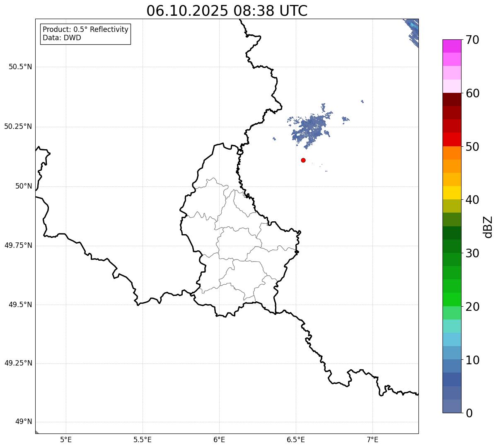Viewport: 498px width, 448px height.
Task: Click the dark maroon swatch below 60
Action: pos(452,99)
